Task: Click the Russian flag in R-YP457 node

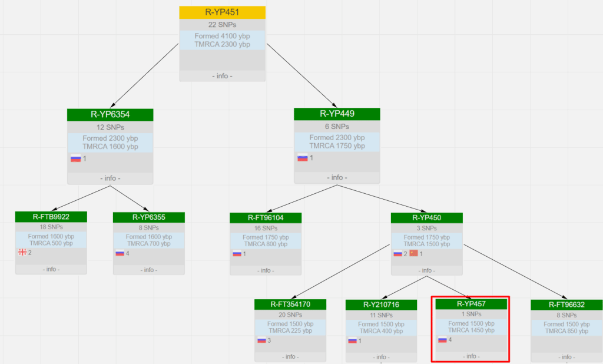Action: pos(442,339)
